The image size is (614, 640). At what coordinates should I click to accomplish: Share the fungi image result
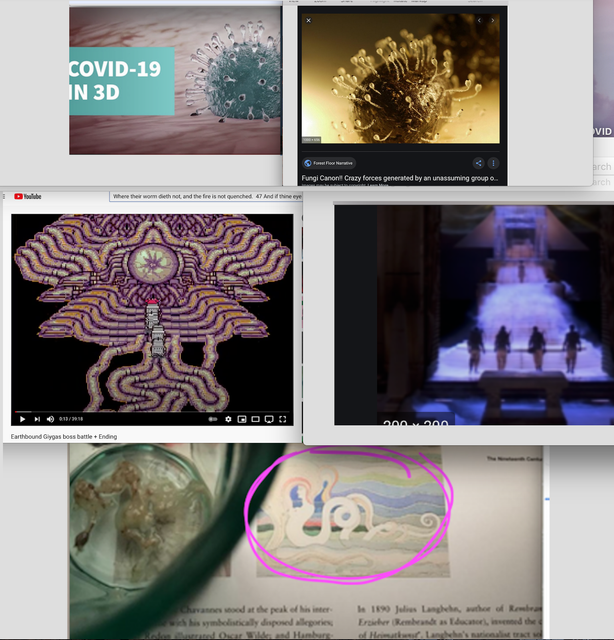pyautogui.click(x=478, y=163)
